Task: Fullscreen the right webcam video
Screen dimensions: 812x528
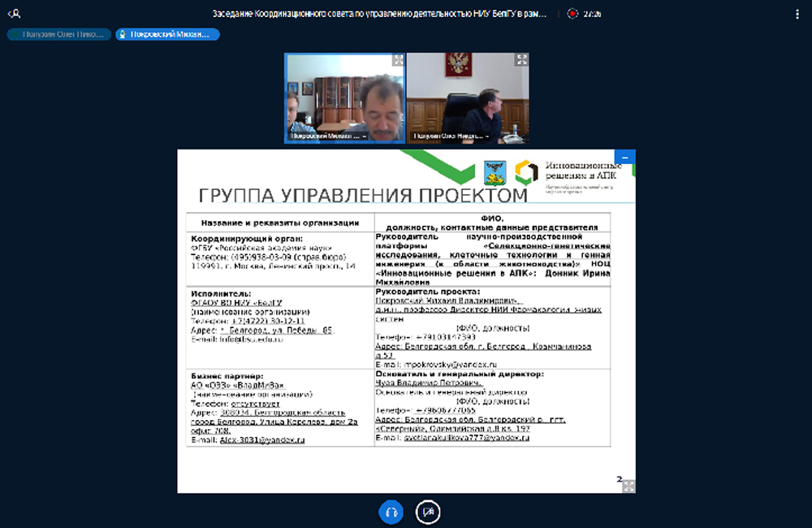Action: click(x=521, y=60)
